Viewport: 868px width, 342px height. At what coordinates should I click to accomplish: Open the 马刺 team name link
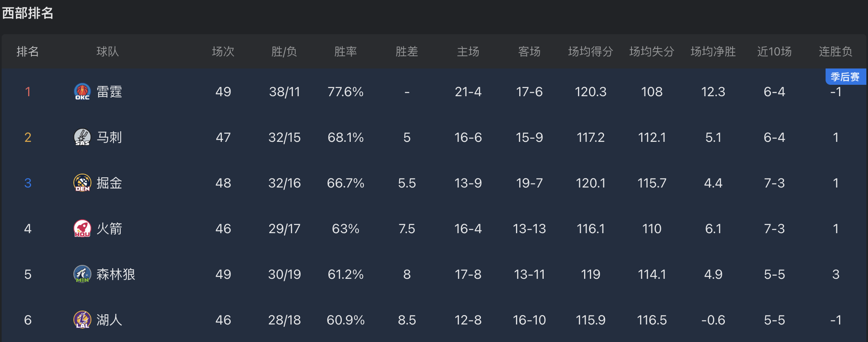pyautogui.click(x=109, y=137)
